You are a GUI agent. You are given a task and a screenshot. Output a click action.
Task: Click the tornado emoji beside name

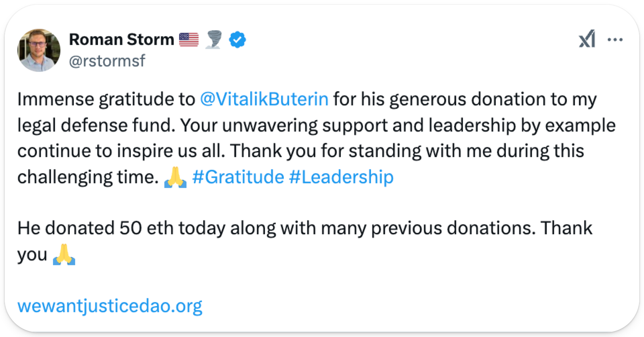(x=213, y=40)
